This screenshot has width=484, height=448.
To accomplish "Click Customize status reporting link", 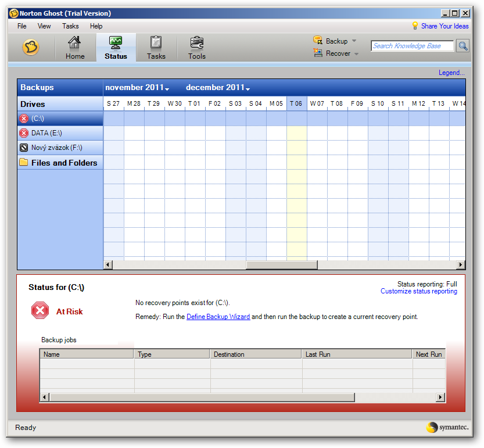I will tap(418, 291).
